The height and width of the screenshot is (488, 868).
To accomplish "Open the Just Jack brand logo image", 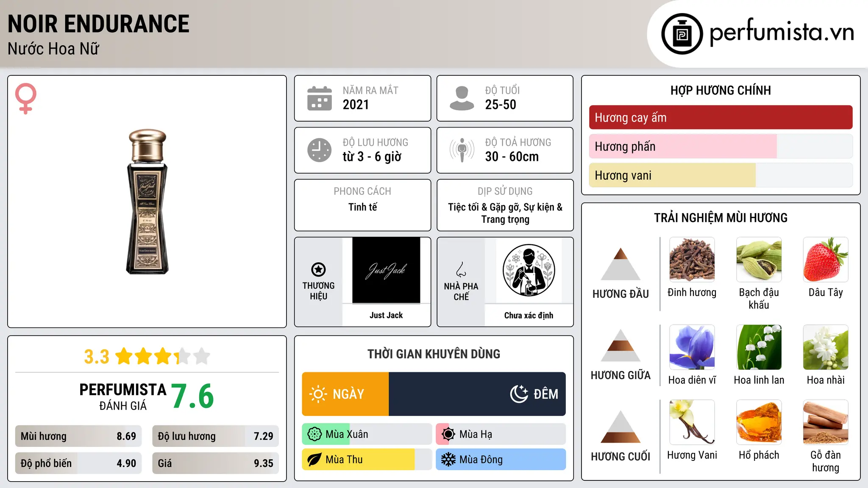I will [386, 270].
